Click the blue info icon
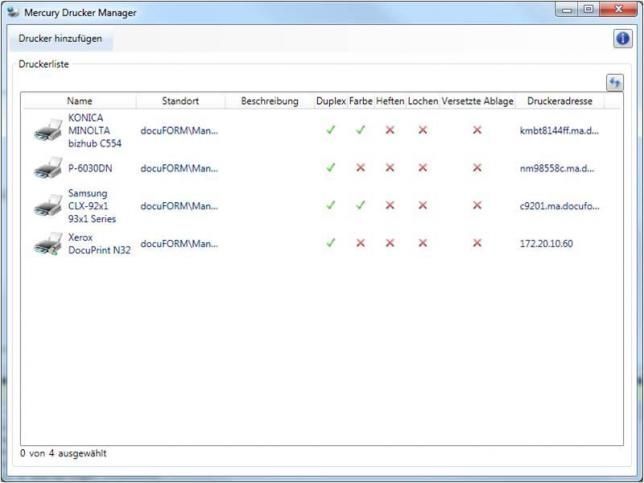 point(622,39)
